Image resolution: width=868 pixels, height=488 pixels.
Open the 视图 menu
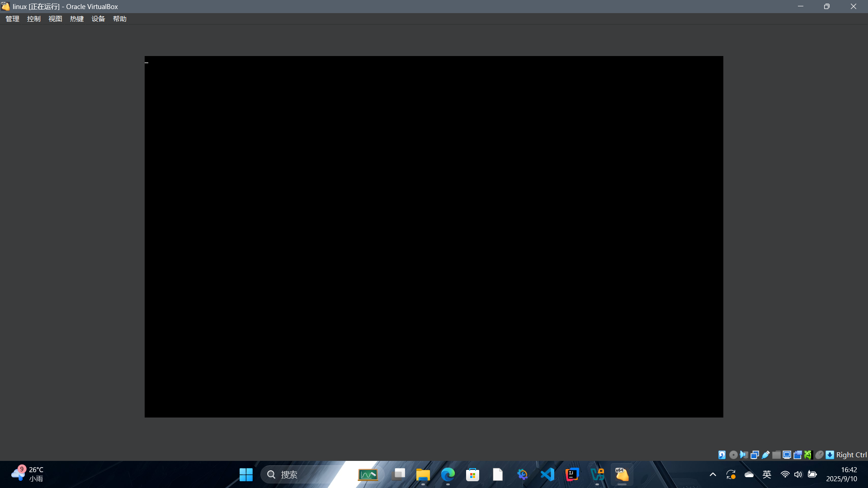point(55,19)
